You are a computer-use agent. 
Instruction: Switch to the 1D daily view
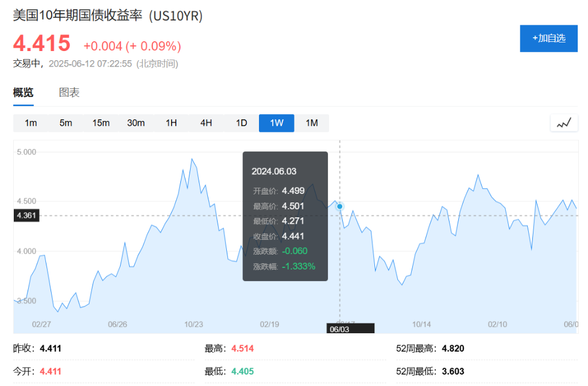coord(241,122)
